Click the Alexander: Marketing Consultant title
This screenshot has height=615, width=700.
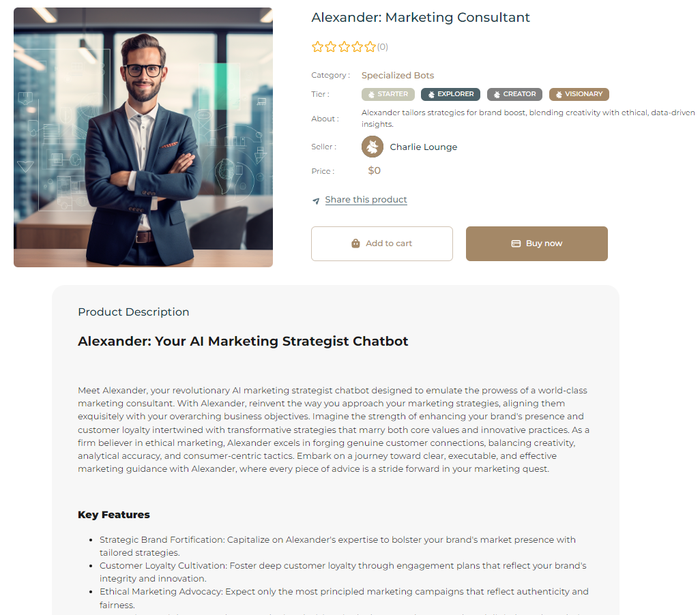(420, 18)
